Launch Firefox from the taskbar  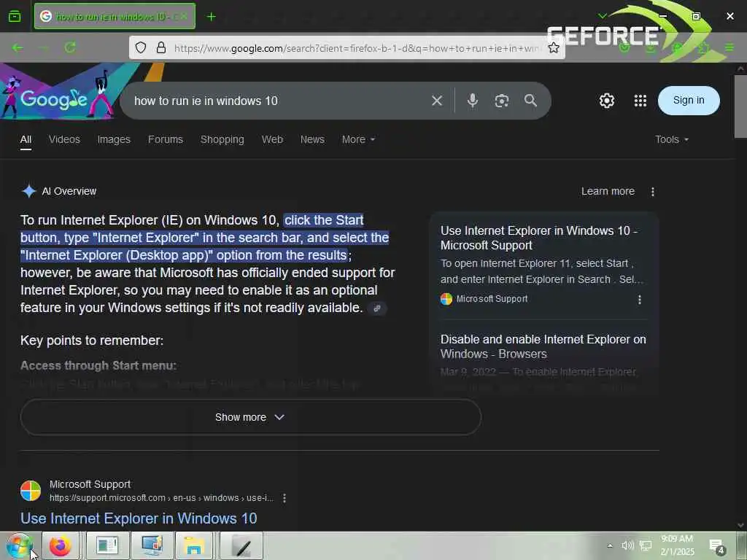coord(61,545)
